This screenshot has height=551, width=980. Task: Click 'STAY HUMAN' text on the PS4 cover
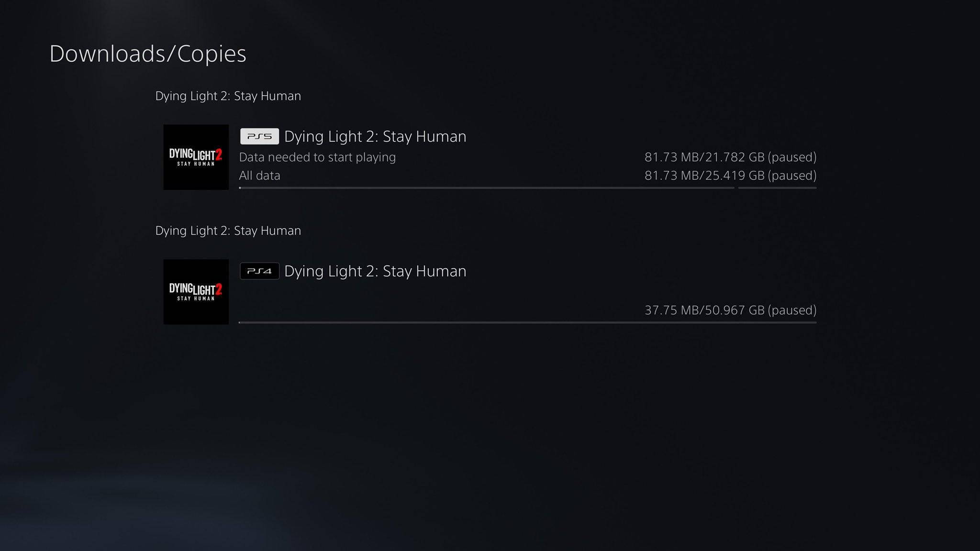[196, 298]
